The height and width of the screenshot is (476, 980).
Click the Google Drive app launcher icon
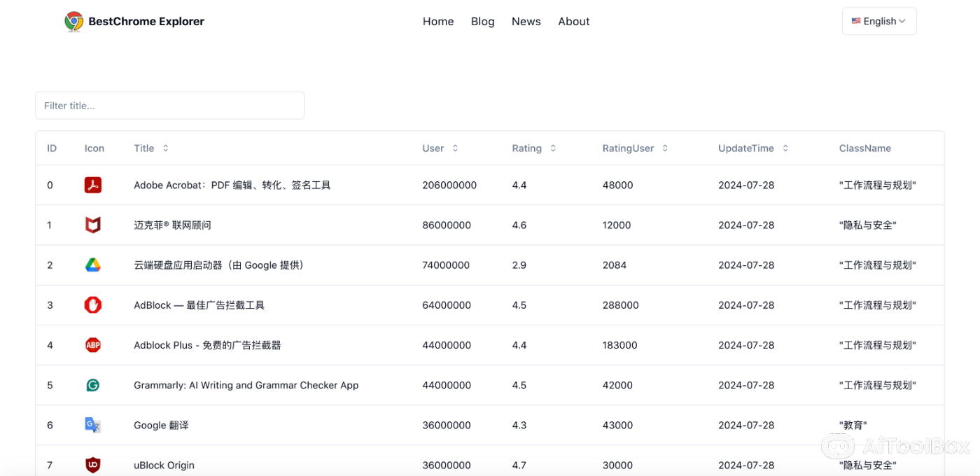[x=93, y=265]
